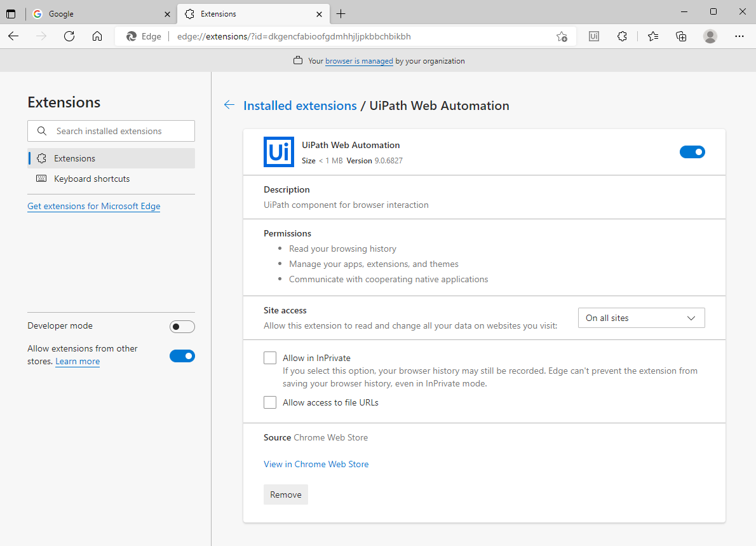The image size is (756, 546).
Task: Minimize the Edge window
Action: coord(684,11)
